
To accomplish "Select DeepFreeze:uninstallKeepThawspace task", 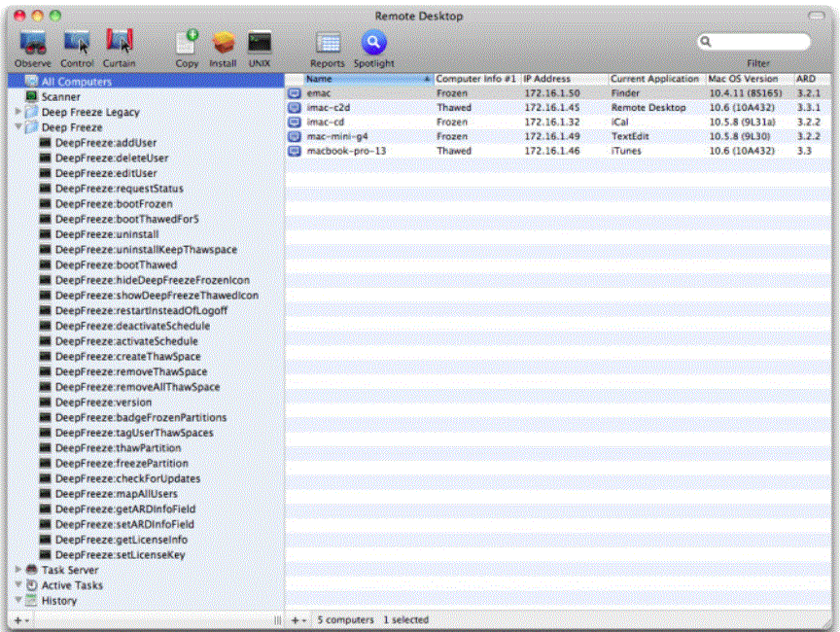I will pos(146,250).
